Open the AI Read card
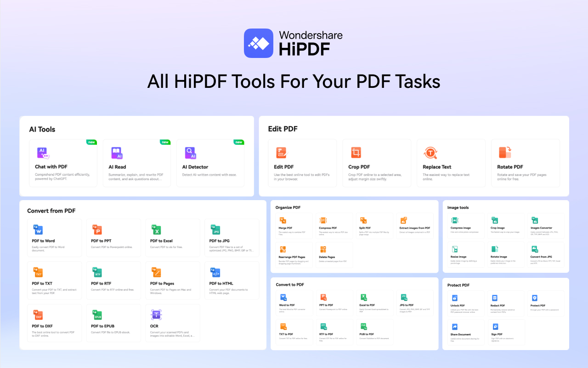Viewport: 588px width, 368px height. click(136, 163)
